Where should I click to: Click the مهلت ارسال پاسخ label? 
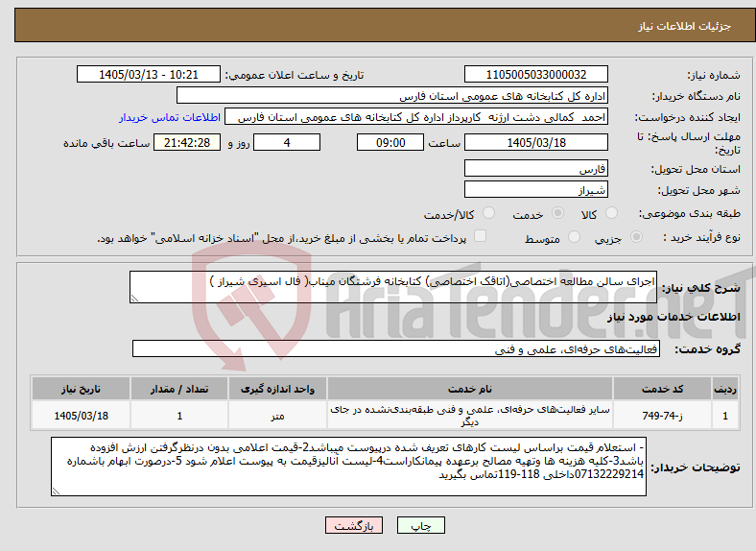click(x=689, y=143)
